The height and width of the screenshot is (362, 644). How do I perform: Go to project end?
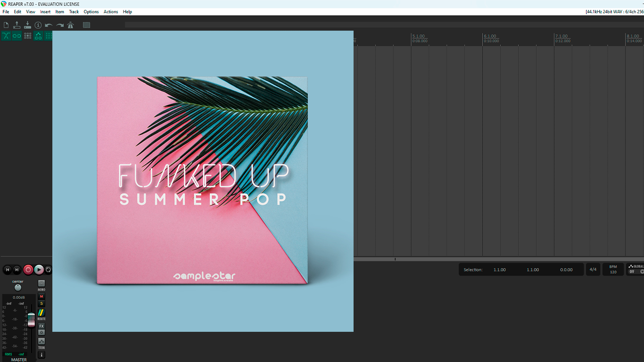pyautogui.click(x=17, y=270)
